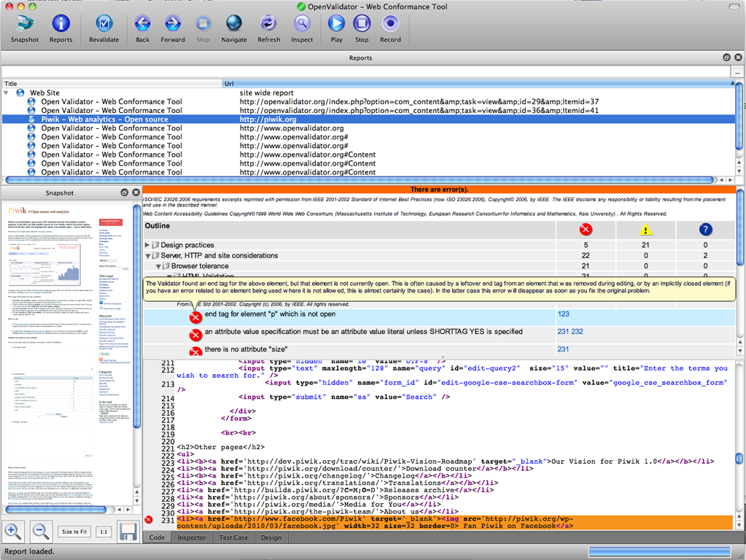Save snapshot using the floppy disk icon

(x=128, y=532)
